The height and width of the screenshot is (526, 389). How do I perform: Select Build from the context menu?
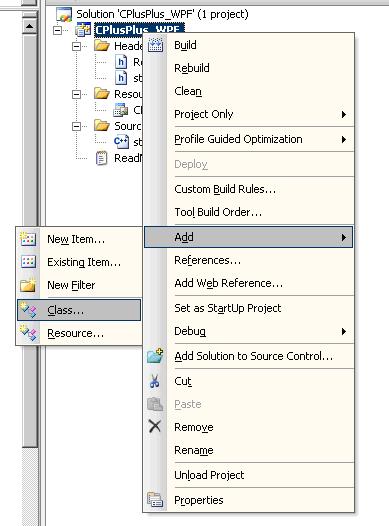click(x=248, y=45)
